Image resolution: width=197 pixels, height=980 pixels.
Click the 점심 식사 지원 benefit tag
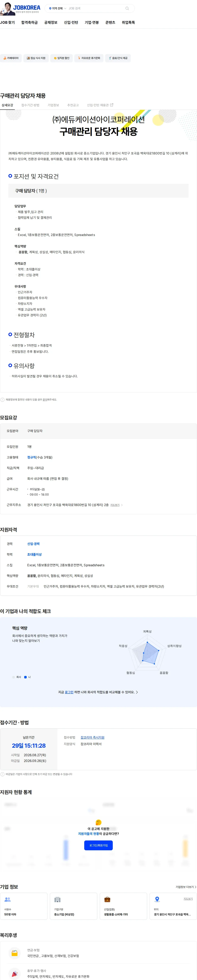click(36, 58)
